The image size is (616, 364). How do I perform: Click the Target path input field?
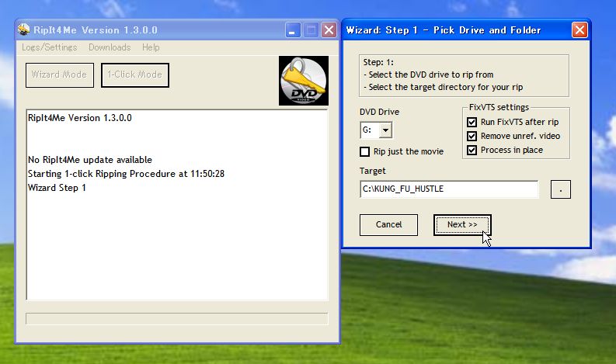pyautogui.click(x=449, y=189)
